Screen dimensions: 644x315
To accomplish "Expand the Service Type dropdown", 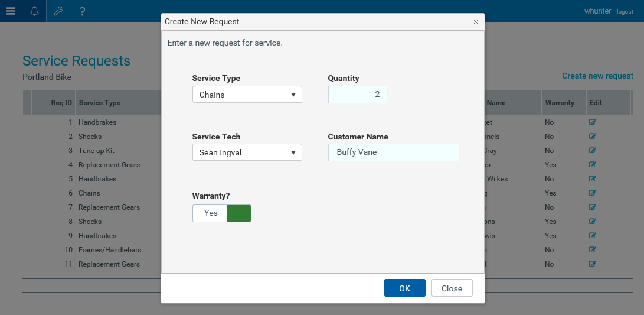I will pyautogui.click(x=247, y=95).
